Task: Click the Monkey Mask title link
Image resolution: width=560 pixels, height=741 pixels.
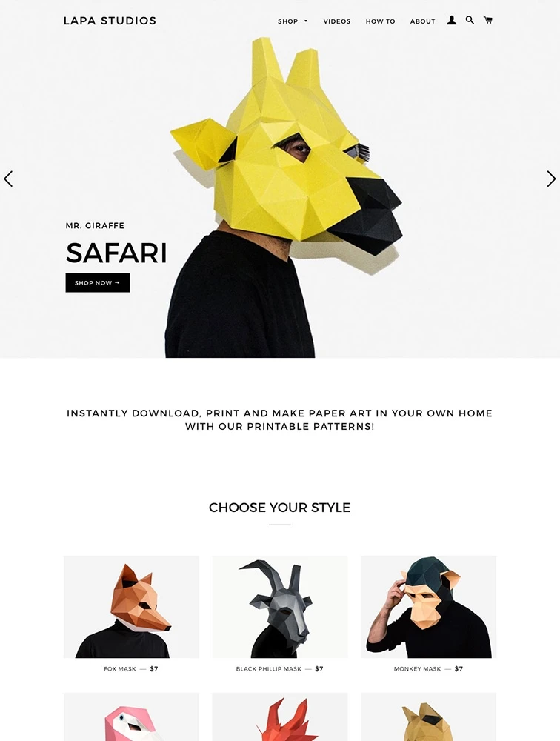Action: click(x=417, y=668)
